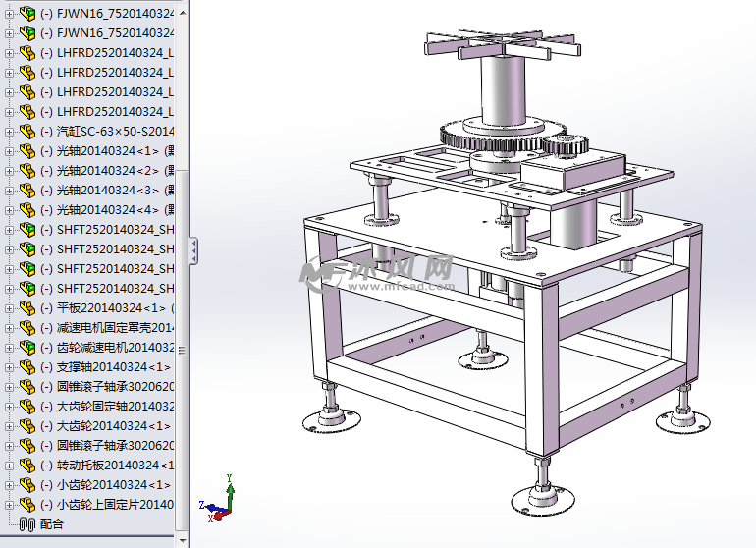Expand the 减速电机固定罩壳 node

coord(9,329)
